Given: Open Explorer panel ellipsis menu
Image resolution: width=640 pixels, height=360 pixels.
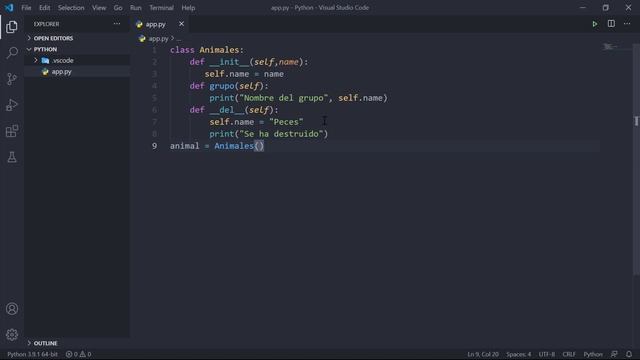Looking at the screenshot, I should [117, 24].
